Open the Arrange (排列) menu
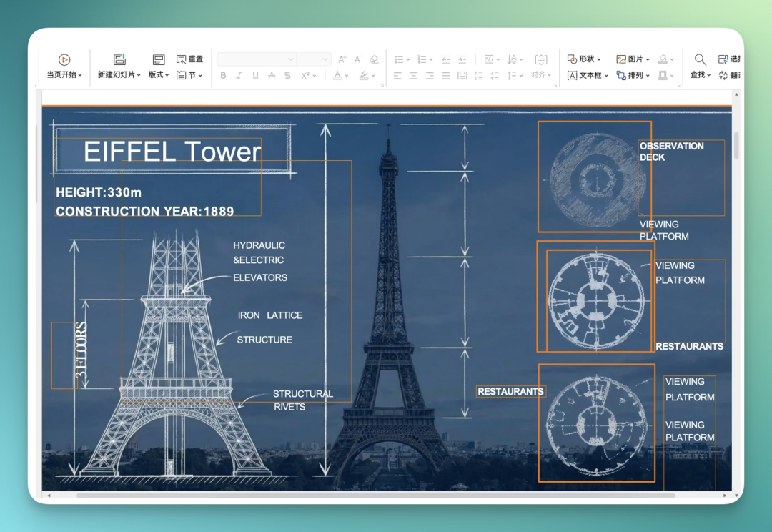Viewport: 772px width, 532px height. tap(633, 75)
